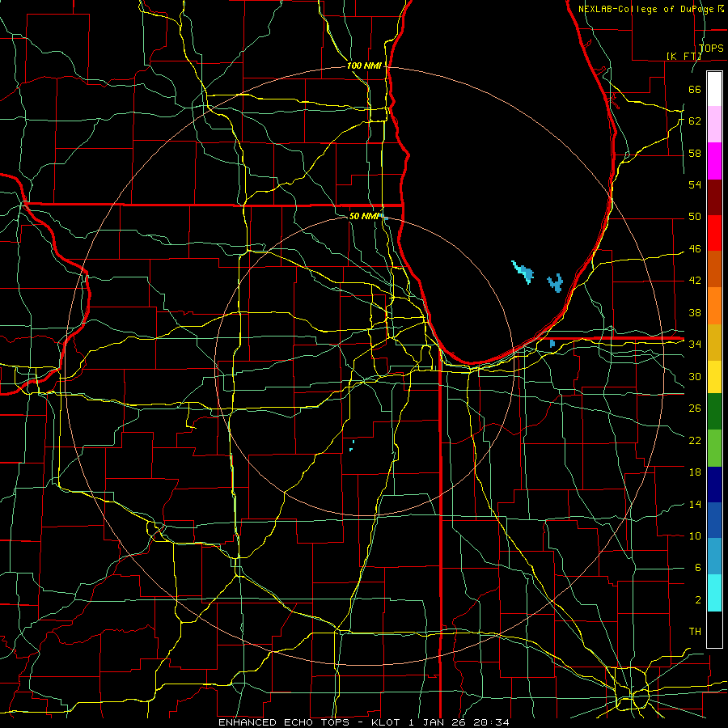Click the 6 legend value

[698, 568]
